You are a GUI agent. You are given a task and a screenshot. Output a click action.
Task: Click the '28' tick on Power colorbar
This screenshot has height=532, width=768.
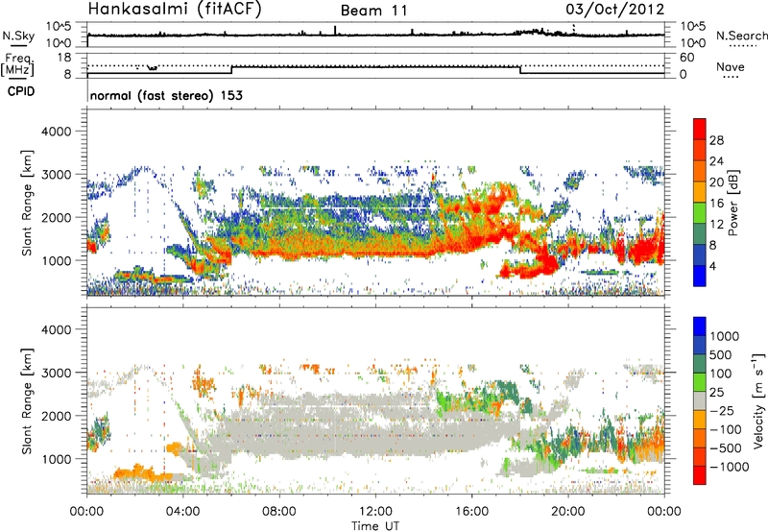coord(716,140)
